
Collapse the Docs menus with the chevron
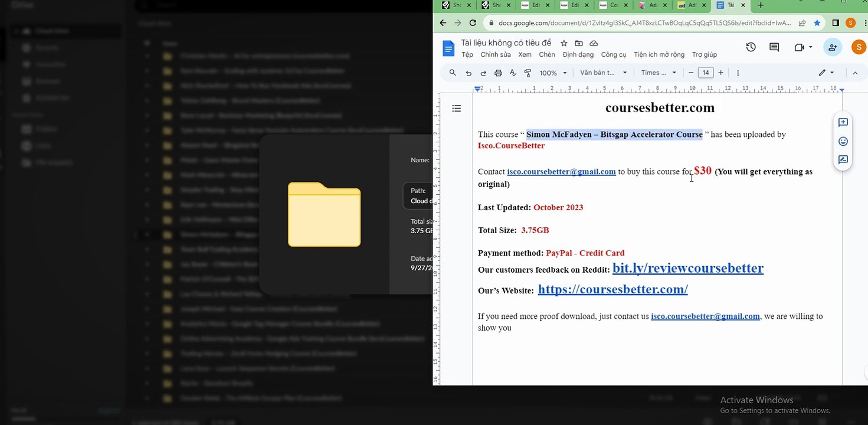point(855,73)
